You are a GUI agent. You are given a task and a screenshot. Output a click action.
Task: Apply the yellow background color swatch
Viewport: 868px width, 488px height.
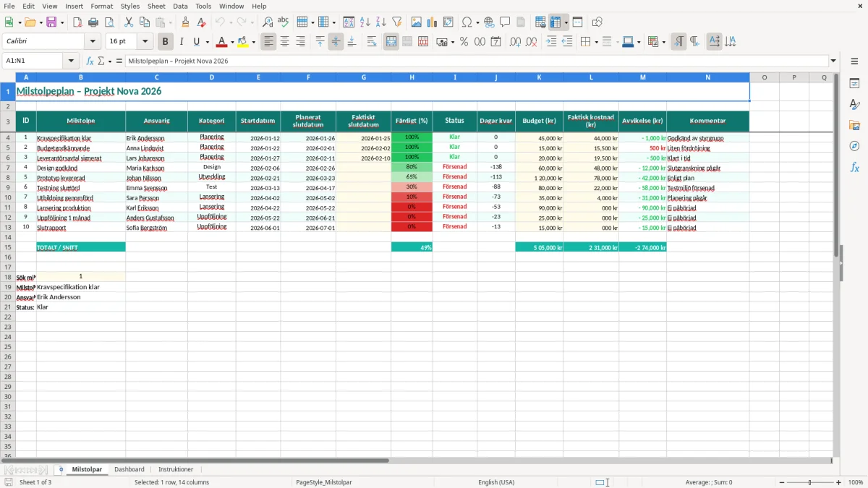click(242, 42)
